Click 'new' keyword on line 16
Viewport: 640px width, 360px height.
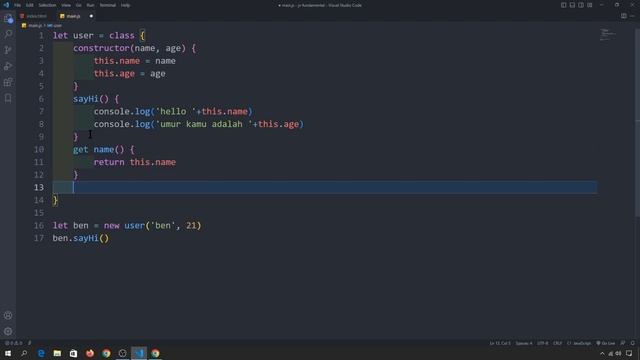coord(111,225)
